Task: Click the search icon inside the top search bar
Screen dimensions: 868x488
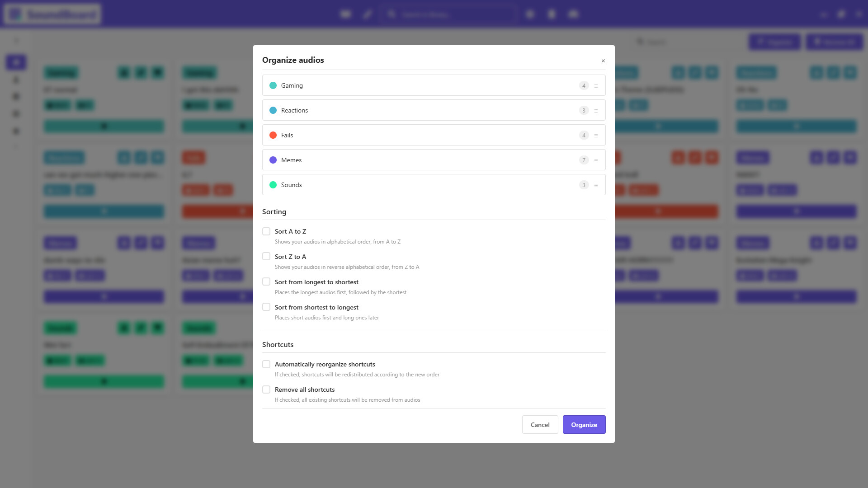Action: point(392,14)
